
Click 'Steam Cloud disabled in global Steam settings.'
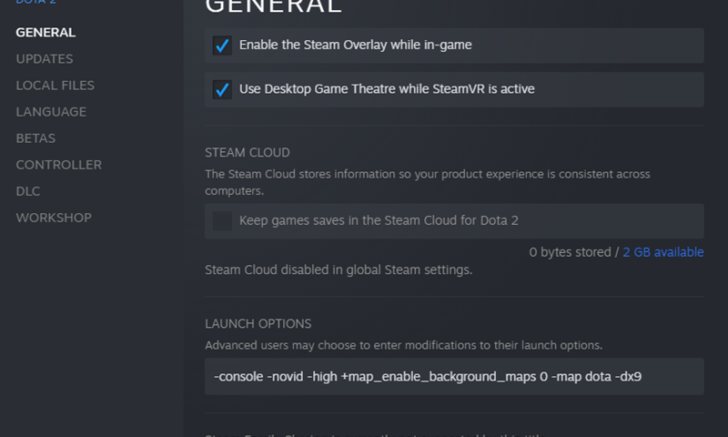[338, 270]
